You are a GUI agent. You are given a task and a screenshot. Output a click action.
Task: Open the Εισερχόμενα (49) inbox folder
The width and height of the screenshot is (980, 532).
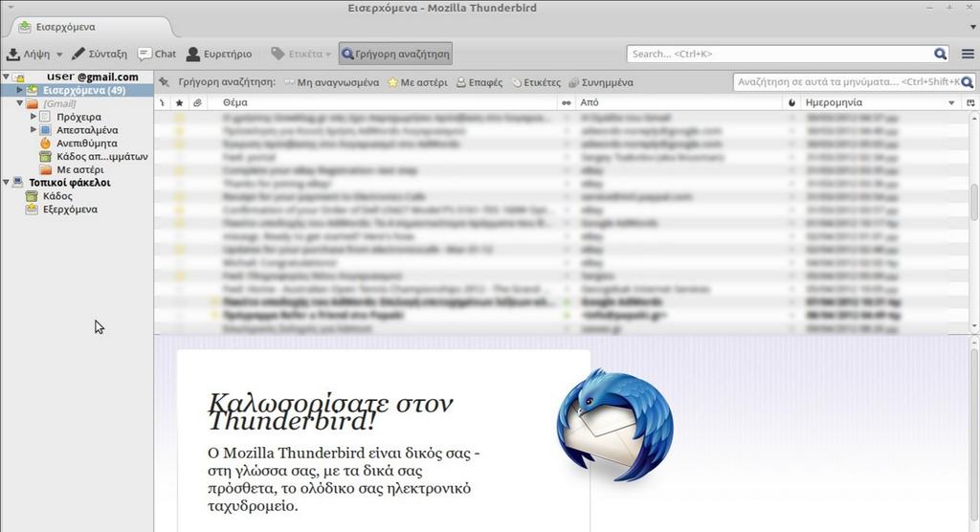point(84,90)
